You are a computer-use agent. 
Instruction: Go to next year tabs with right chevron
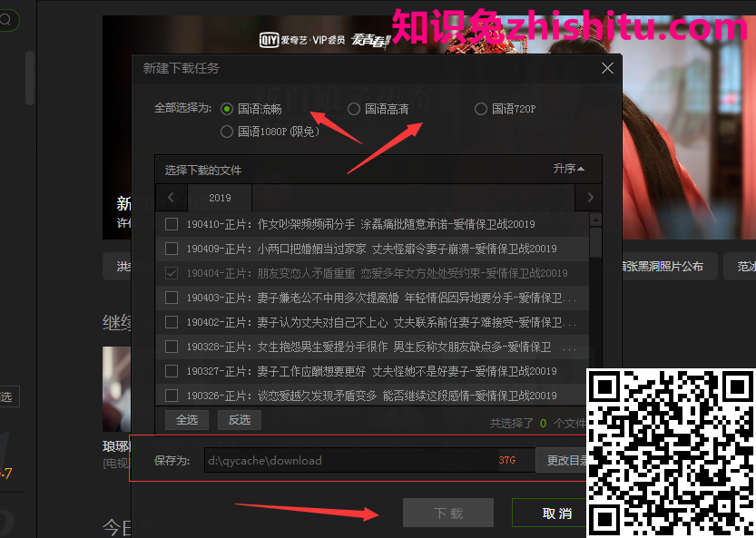click(x=590, y=198)
